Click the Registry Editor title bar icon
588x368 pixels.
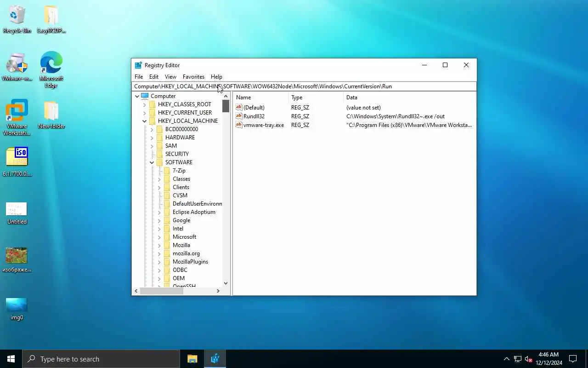[138, 65]
